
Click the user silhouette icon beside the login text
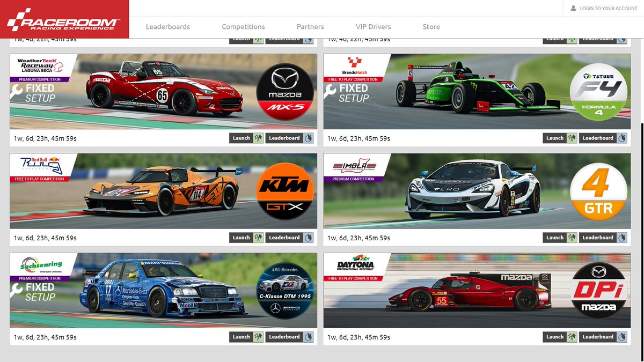pos(573,8)
